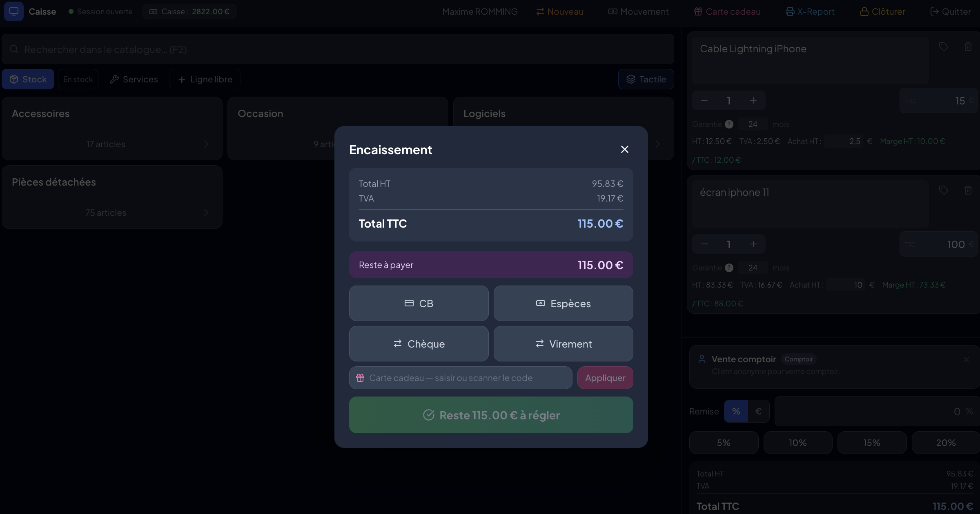
Task: Close the Encaissement dialog
Action: coord(624,149)
